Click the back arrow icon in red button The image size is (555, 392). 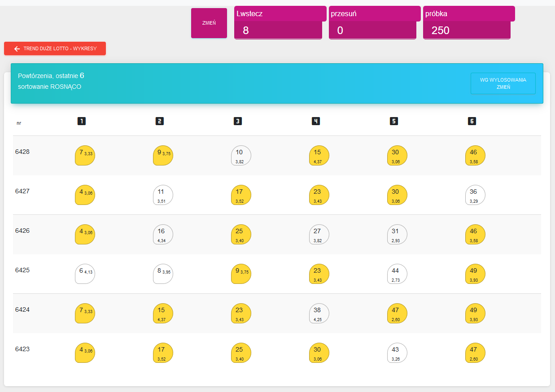17,48
